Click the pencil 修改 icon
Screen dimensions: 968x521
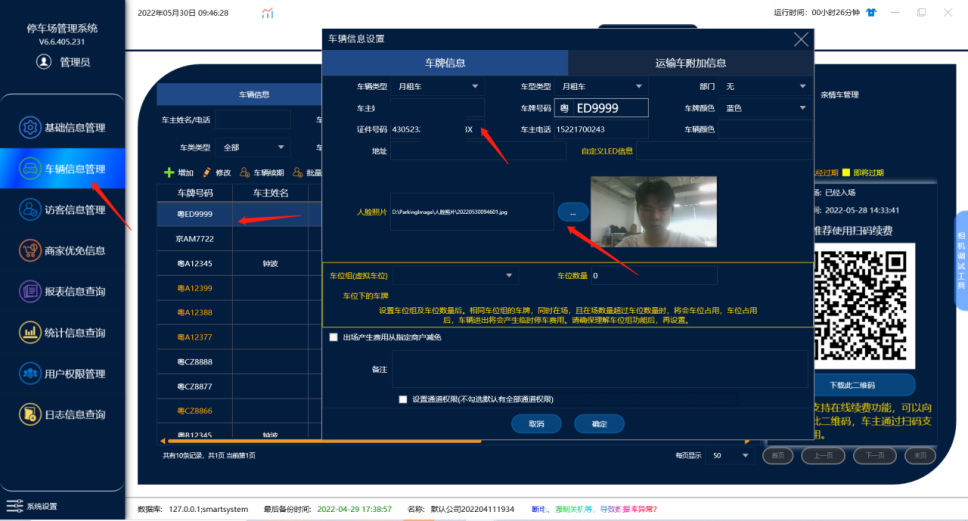point(207,172)
